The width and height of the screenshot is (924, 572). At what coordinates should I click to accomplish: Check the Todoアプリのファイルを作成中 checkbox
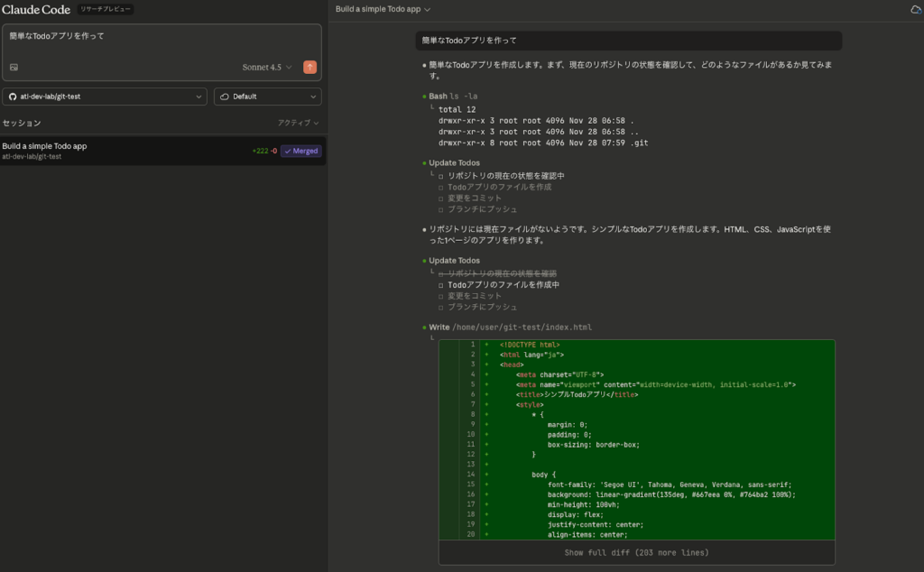[x=441, y=284]
